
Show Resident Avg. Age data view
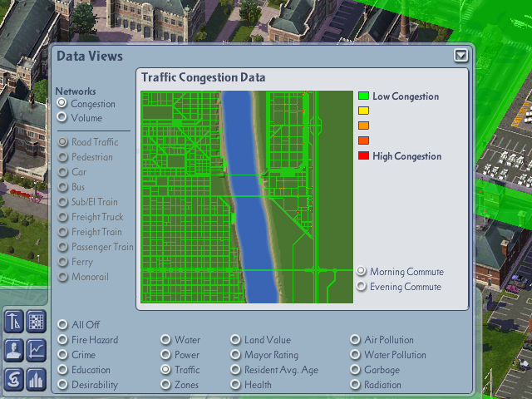(235, 369)
